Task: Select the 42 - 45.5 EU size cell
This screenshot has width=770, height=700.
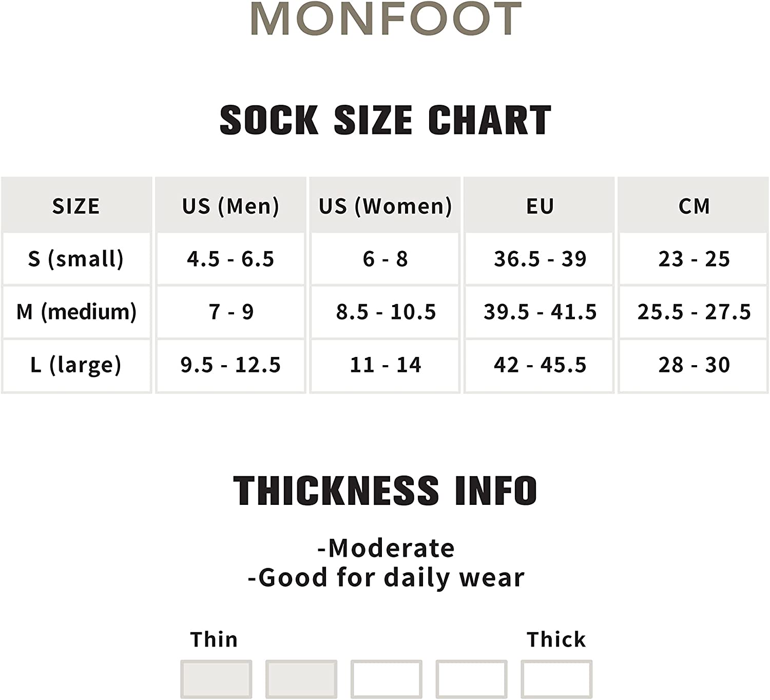Action: click(540, 365)
